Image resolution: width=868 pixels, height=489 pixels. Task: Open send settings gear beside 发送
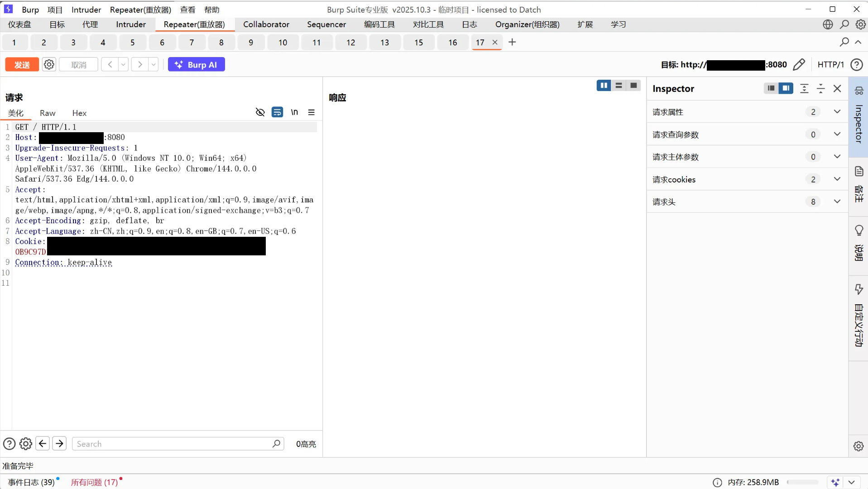click(x=49, y=65)
